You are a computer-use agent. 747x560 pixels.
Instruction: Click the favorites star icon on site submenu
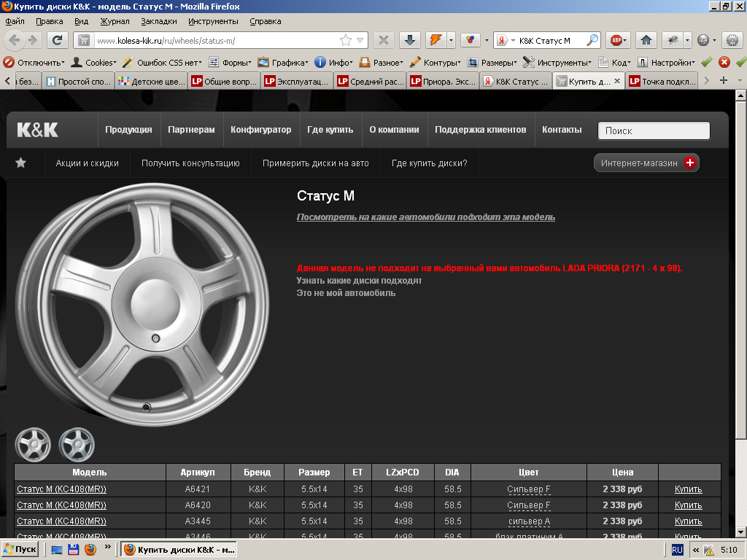[20, 163]
